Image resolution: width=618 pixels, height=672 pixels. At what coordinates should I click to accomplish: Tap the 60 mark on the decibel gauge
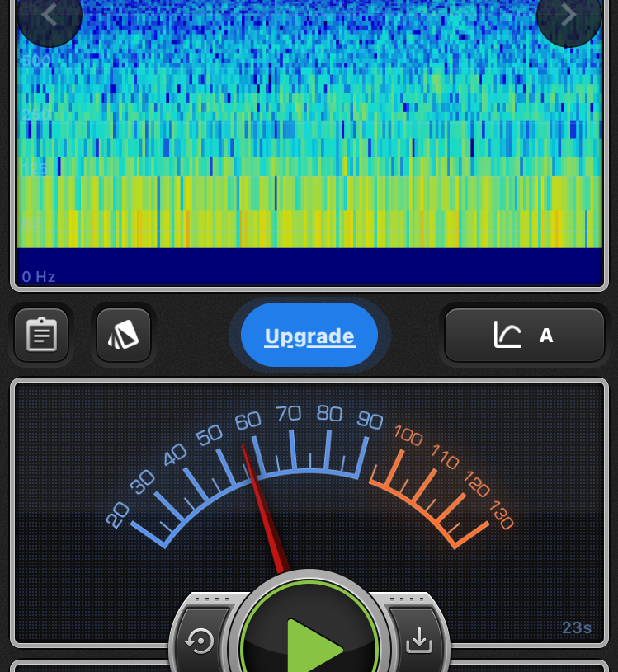click(x=248, y=421)
